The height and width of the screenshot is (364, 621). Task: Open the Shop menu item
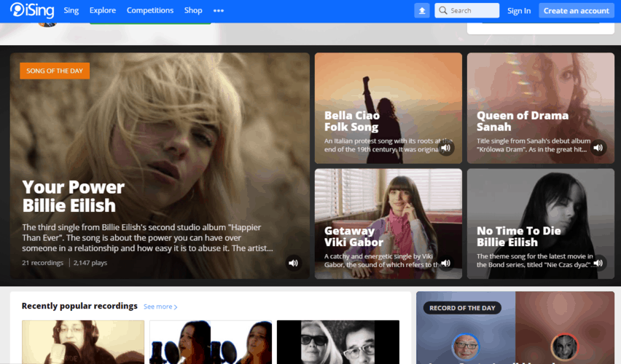pos(193,10)
